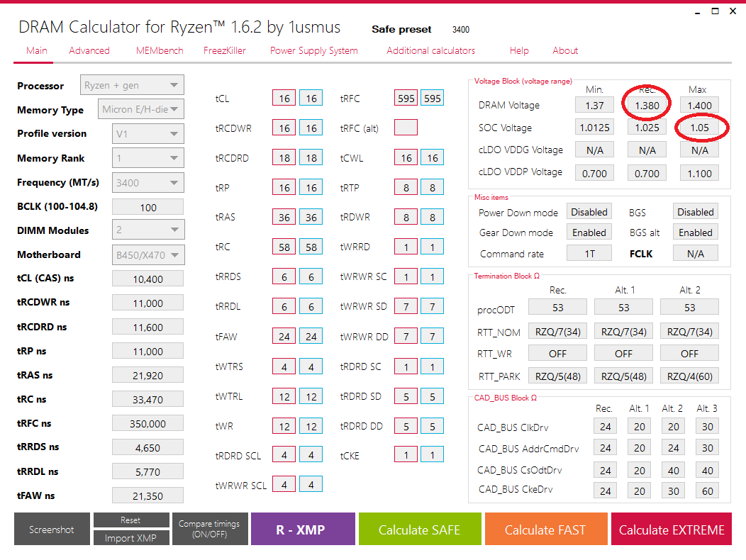Click the tCL (CAS) ns field
Image resolution: width=746 pixels, height=560 pixels.
click(x=148, y=279)
